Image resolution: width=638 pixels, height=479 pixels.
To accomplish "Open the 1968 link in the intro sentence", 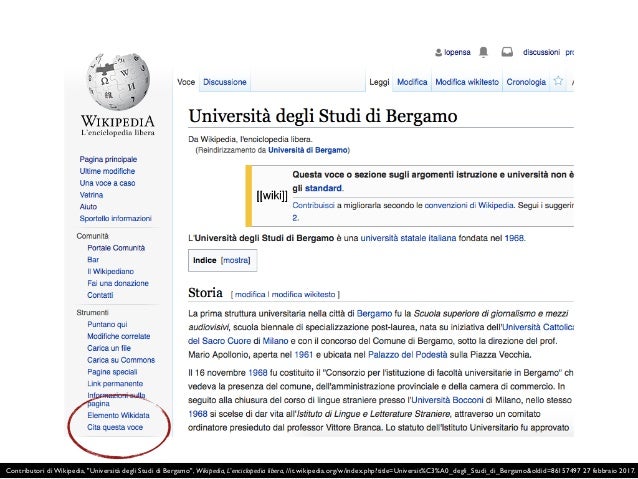I will [x=514, y=238].
